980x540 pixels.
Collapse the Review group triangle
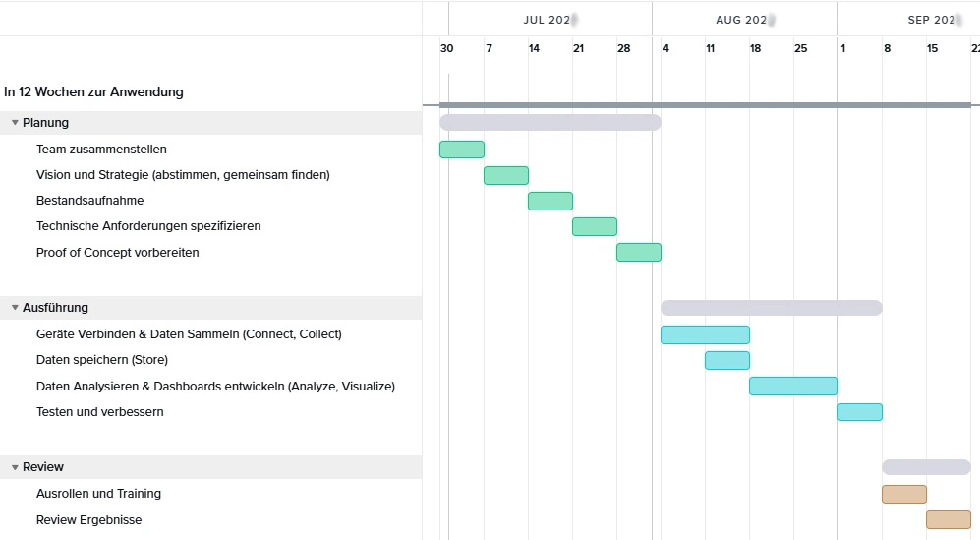click(15, 467)
